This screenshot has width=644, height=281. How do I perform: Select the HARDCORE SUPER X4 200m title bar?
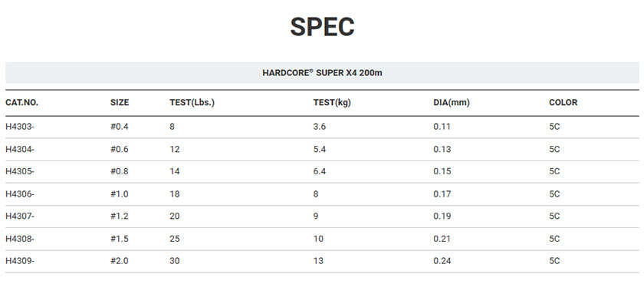coord(322,73)
